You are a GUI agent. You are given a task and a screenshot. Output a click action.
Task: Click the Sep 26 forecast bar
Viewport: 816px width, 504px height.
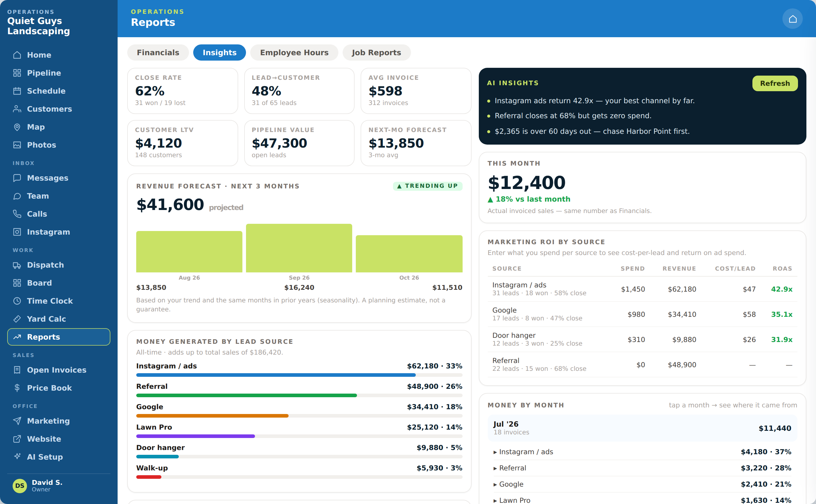pos(299,248)
